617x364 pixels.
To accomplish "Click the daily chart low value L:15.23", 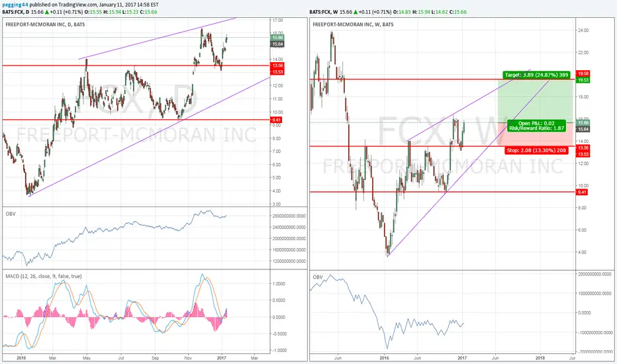I will (x=131, y=12).
